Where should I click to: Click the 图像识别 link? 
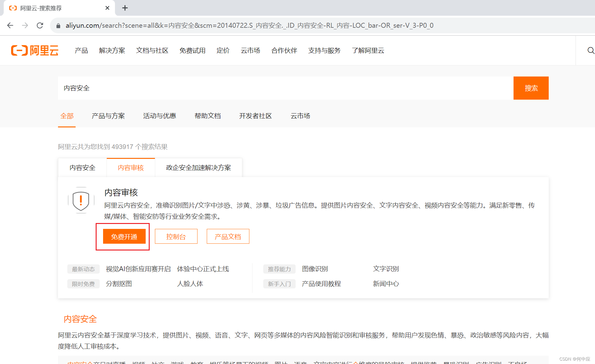315,269
